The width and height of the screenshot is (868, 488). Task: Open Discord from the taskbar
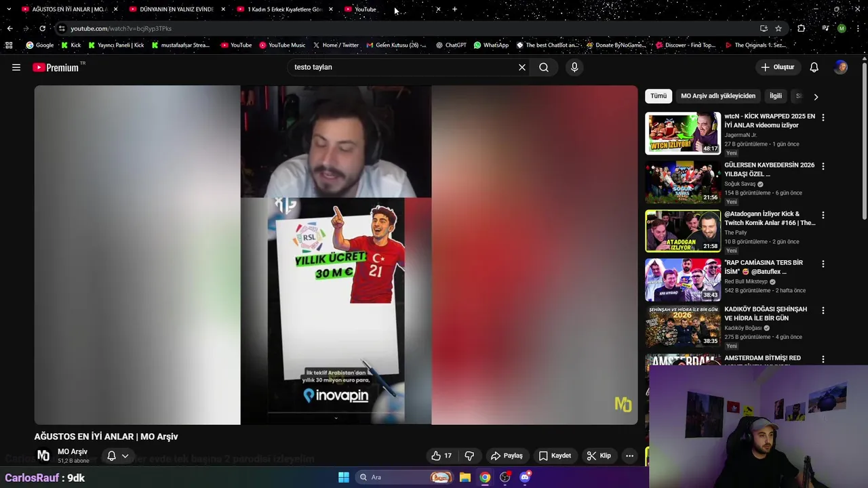pos(525,477)
